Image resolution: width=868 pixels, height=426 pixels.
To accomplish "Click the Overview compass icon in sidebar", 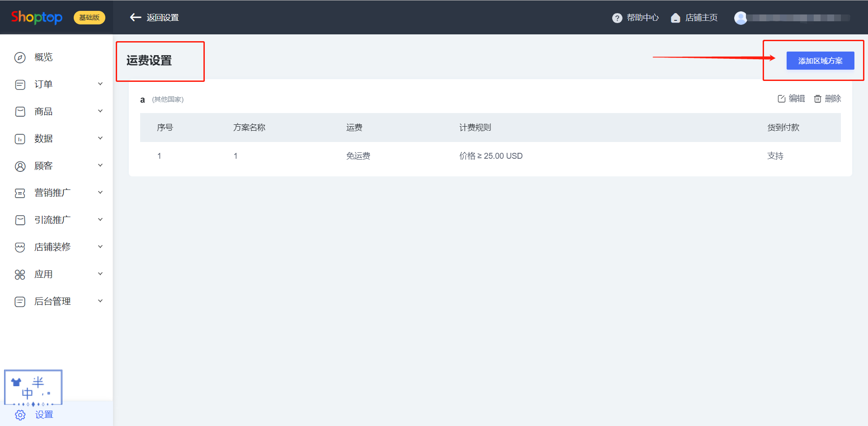I will click(x=20, y=57).
